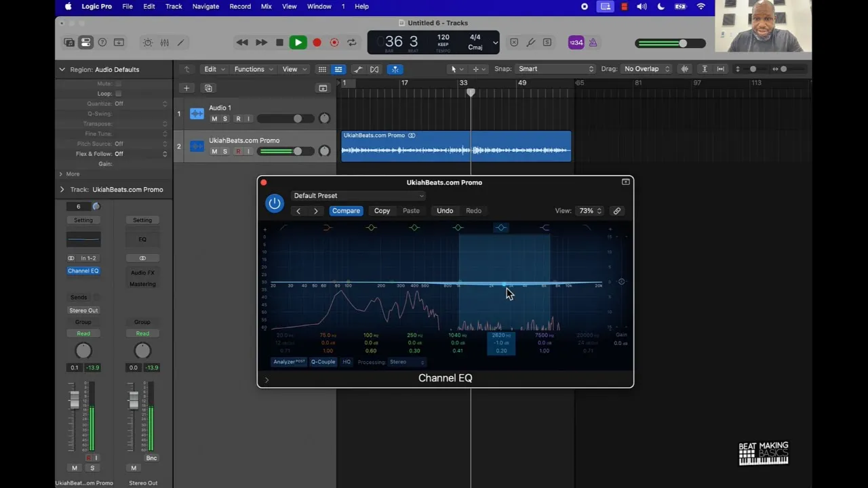
Task: Show the Automation curve icon
Action: (358, 69)
